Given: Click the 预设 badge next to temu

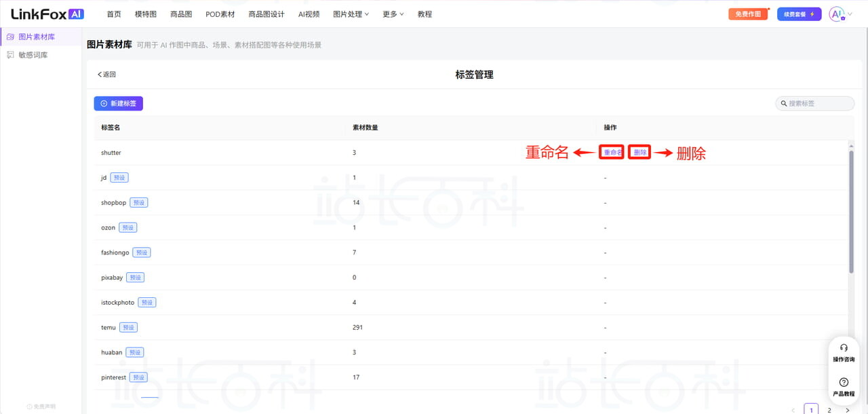Looking at the screenshot, I should click(x=128, y=328).
